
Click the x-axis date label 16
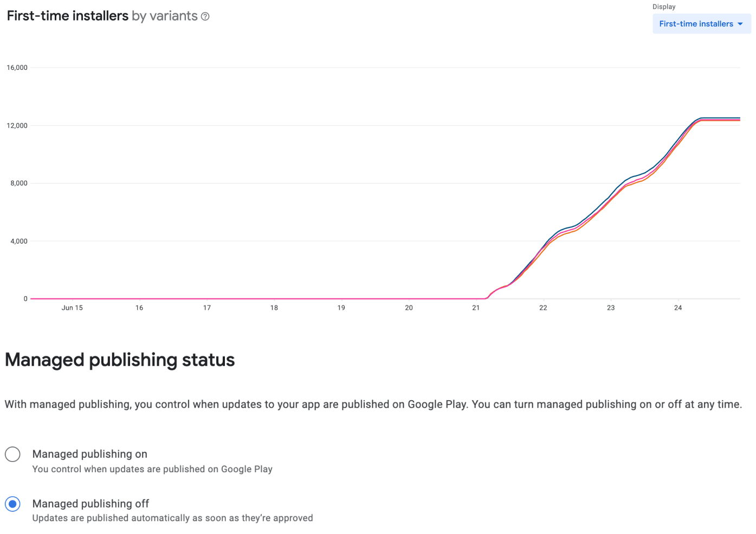click(x=139, y=308)
